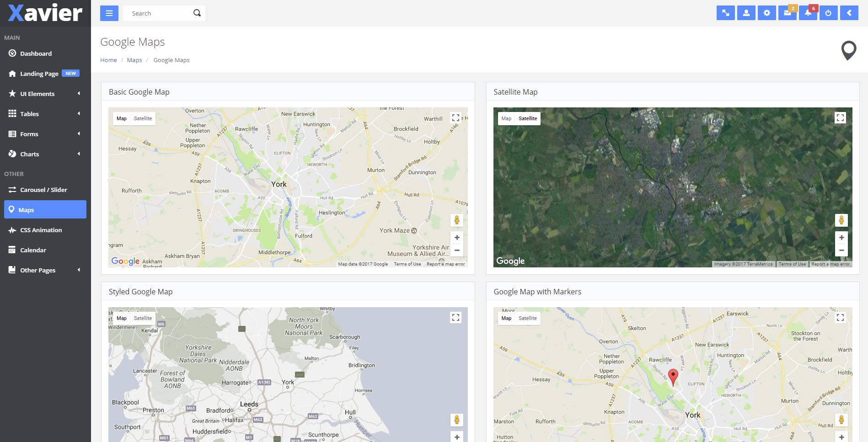Screen dimensions: 868x442
Task: Go to the Home breadcrumb link
Action: point(108,60)
